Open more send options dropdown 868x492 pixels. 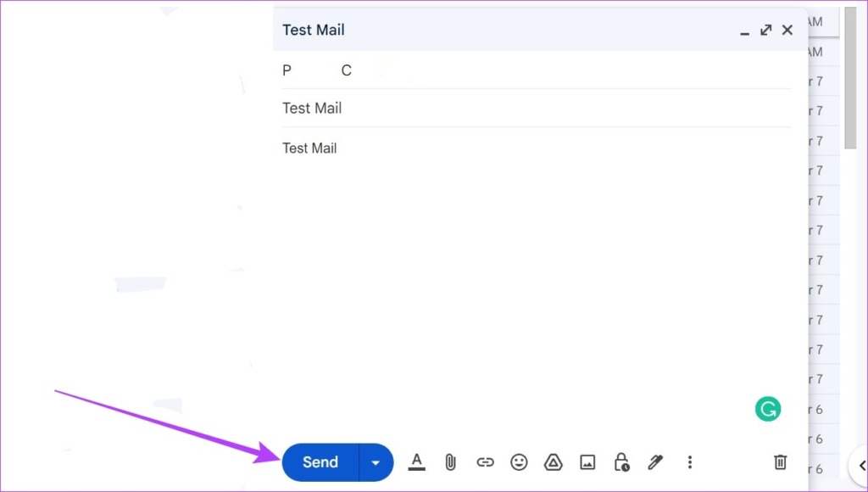point(376,462)
